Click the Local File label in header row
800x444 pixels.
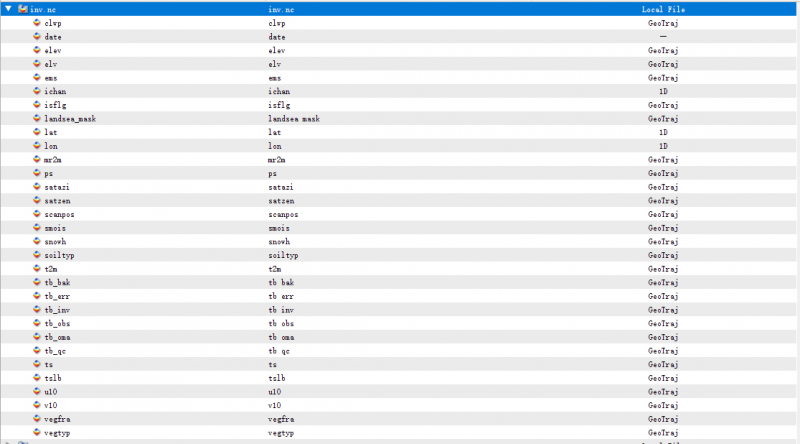pos(663,8)
